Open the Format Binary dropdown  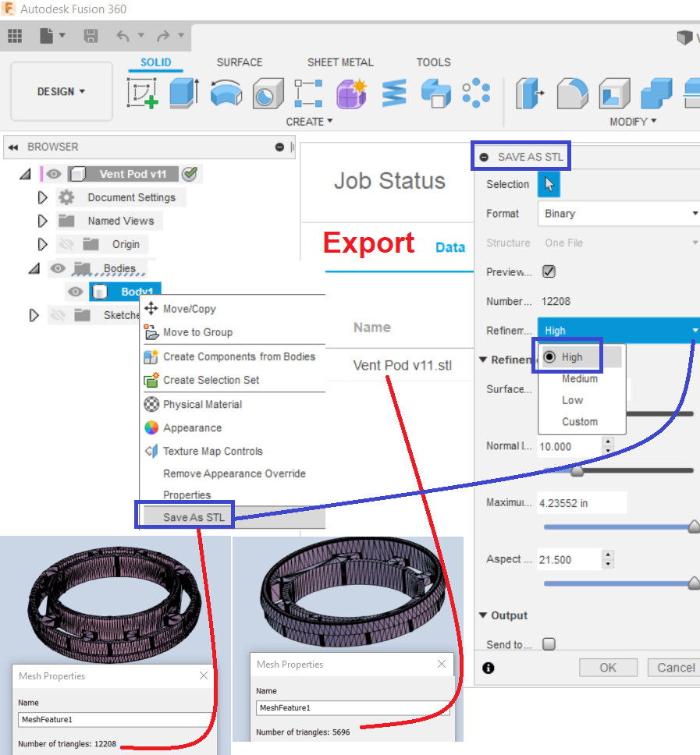click(619, 213)
